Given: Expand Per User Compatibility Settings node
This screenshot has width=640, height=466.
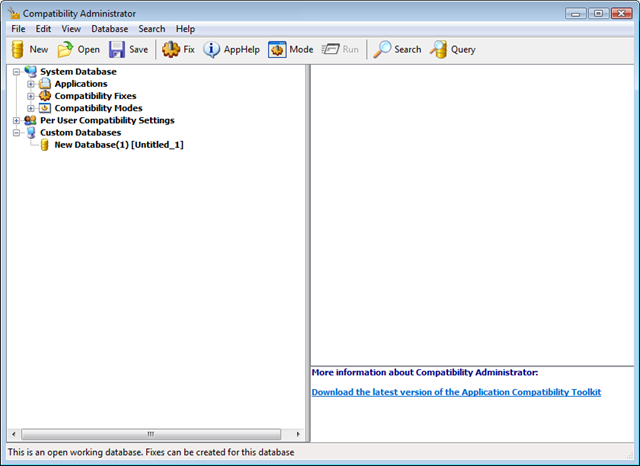Looking at the screenshot, I should click(x=17, y=120).
